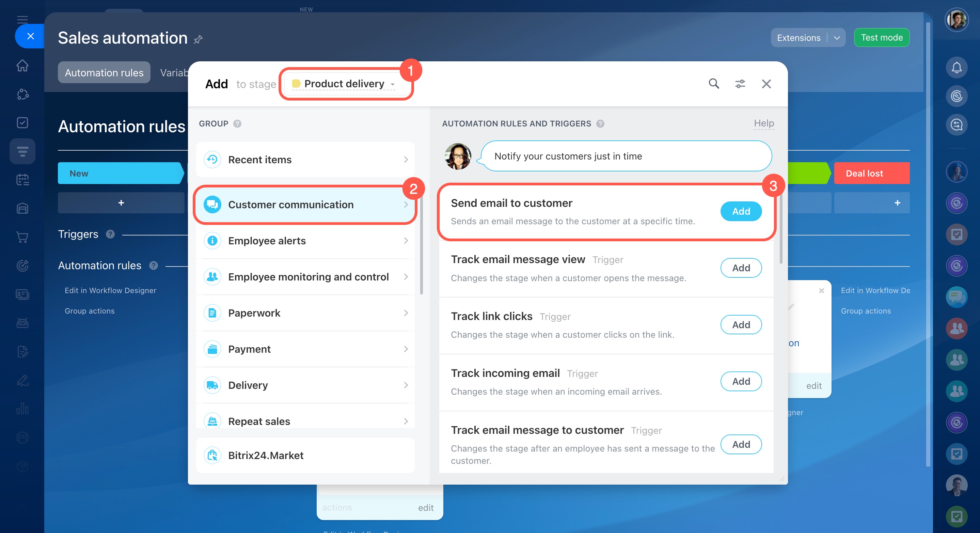This screenshot has height=533, width=980.
Task: Click the GROUP help question mark icon
Action: [x=237, y=124]
